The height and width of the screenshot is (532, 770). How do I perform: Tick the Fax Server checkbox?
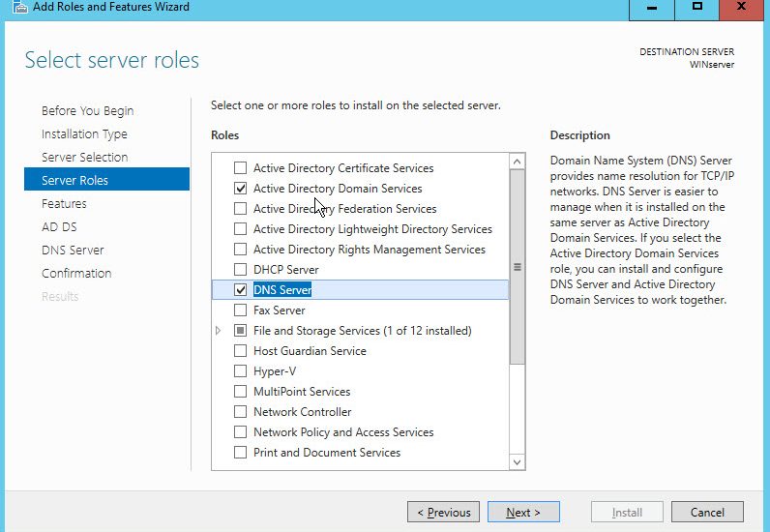240,310
